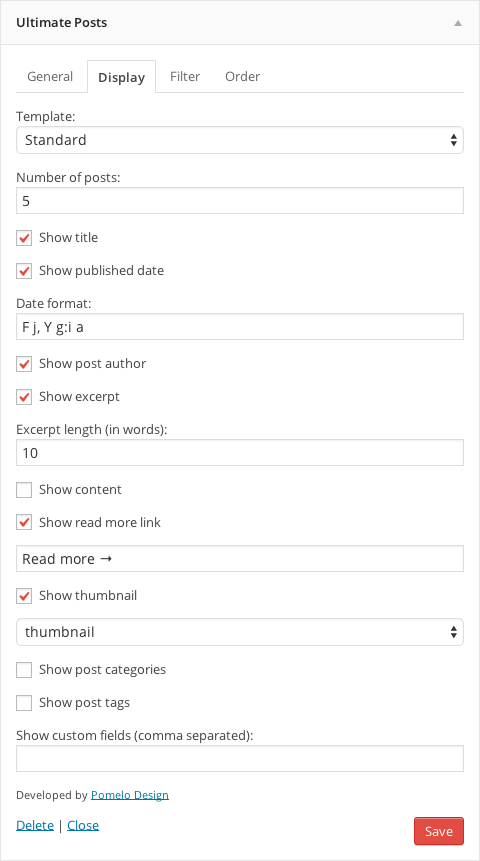Viewport: 480px width, 861px height.
Task: Click the Show custom fields input
Action: (x=240, y=758)
